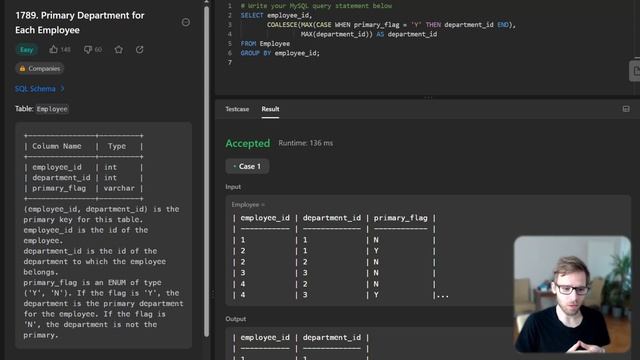Click 'employee_id | int' row in schema table
The height and width of the screenshot is (360, 640).
click(x=83, y=167)
